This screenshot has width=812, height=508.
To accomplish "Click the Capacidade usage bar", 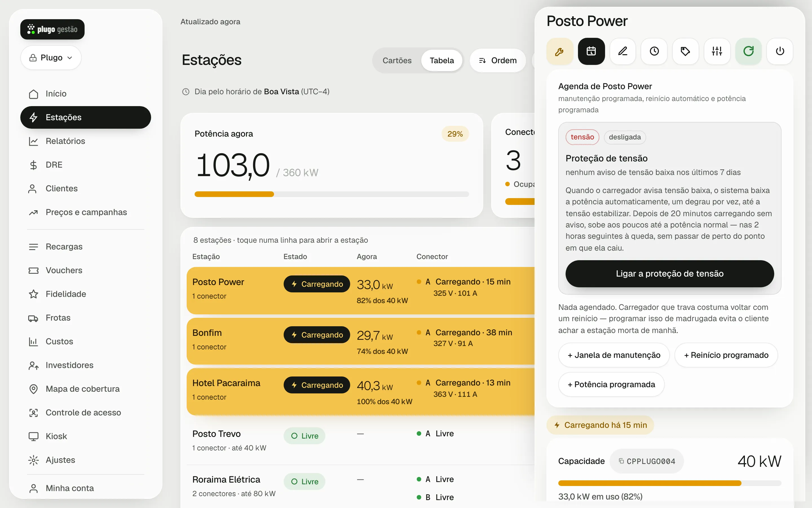I will click(x=669, y=483).
